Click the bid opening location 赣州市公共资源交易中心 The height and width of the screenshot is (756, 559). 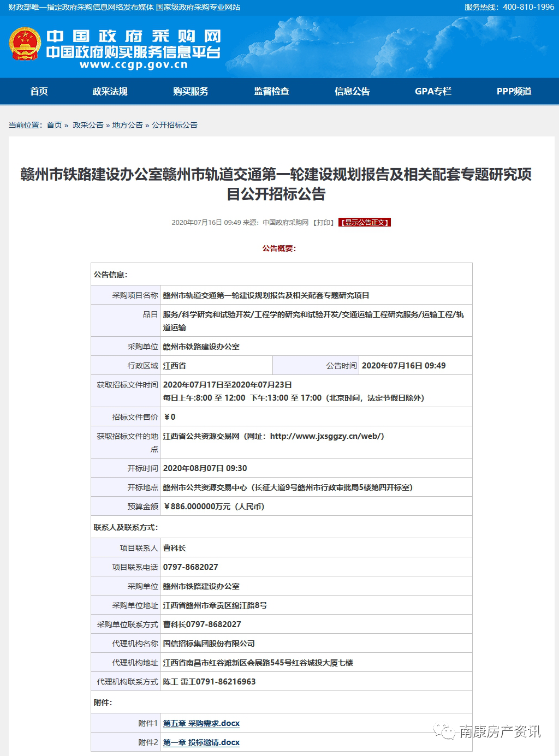205,487
